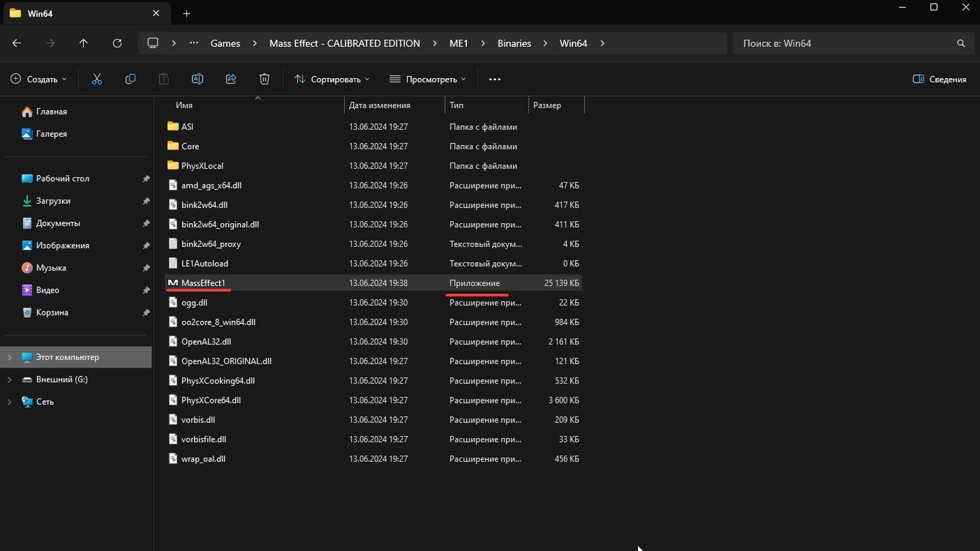Viewport: 980px width, 551px height.
Task: Select the PhysXLocal folder icon
Action: tap(173, 166)
